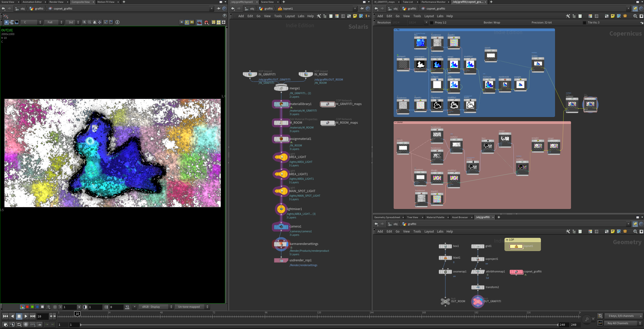The image size is (644, 329).
Task: Enable the Tile Vis checkbox
Action: click(x=584, y=22)
